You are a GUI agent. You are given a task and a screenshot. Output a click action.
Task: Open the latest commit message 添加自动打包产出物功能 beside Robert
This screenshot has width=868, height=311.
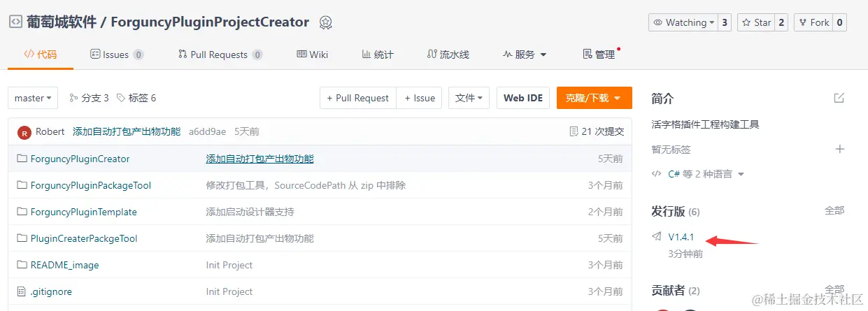point(127,131)
